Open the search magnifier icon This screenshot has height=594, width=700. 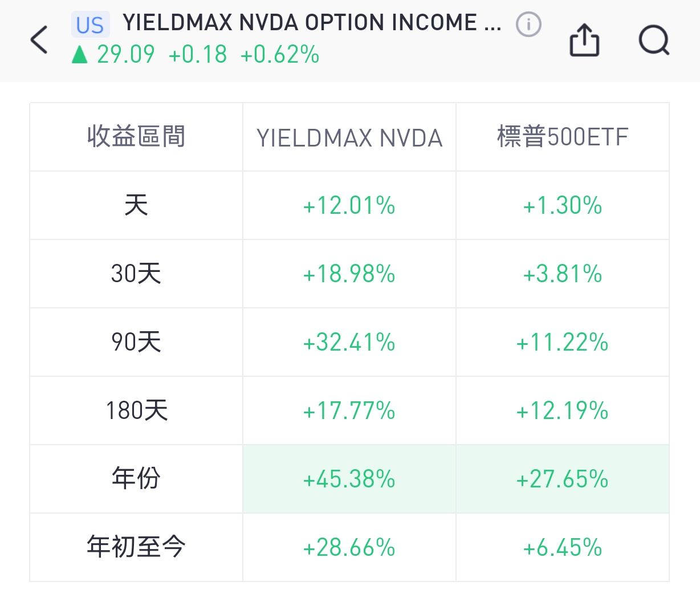[654, 40]
